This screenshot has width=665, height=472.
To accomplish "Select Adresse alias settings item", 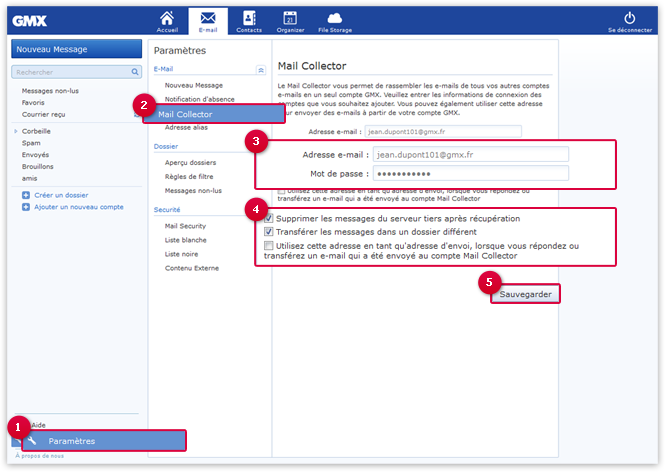I will [186, 127].
